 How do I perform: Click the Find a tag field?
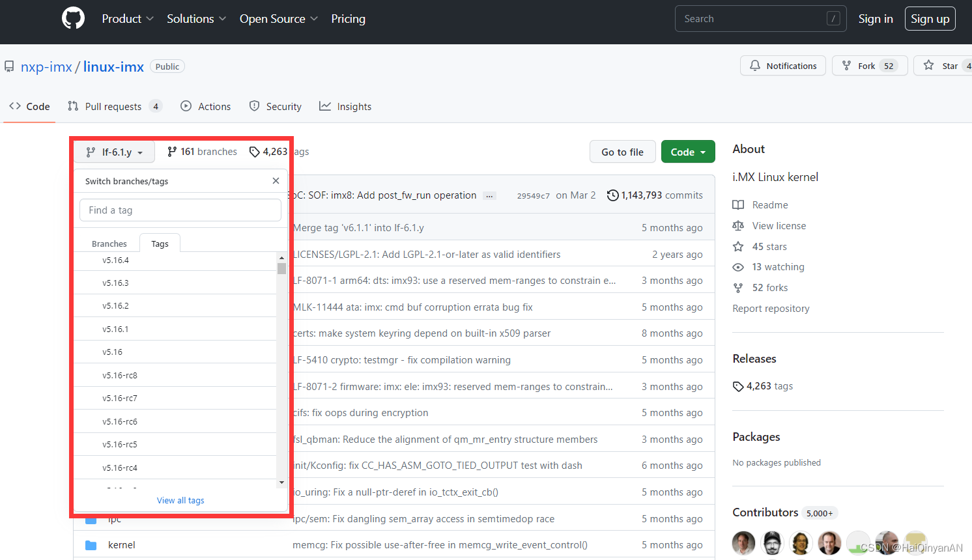pyautogui.click(x=180, y=210)
